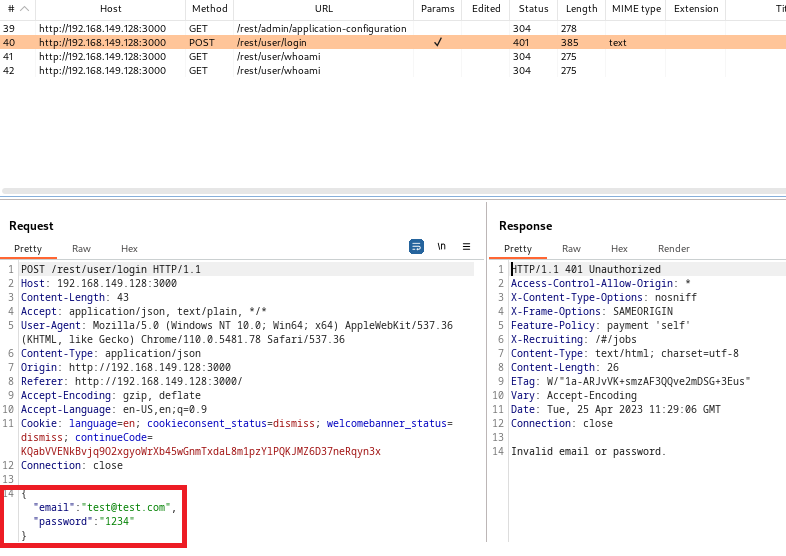Click the horizontal scrollbar under history table
Image resolution: width=786 pixels, height=556 pixels.
click(x=394, y=191)
